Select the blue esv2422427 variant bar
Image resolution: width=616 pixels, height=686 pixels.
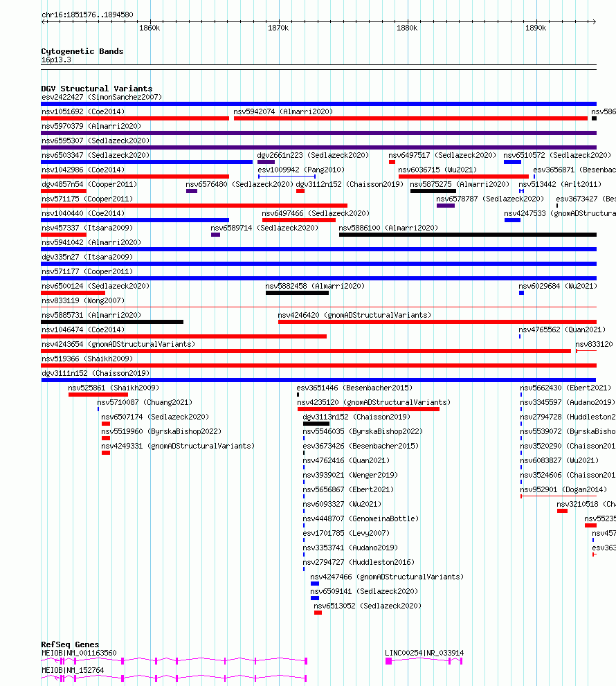click(318, 104)
